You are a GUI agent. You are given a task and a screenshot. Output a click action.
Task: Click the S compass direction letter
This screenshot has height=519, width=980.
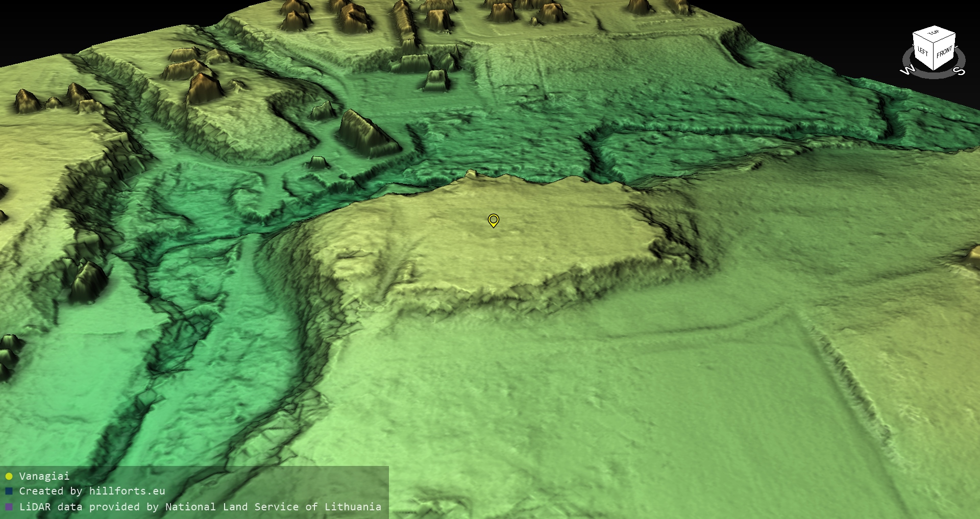coord(960,71)
